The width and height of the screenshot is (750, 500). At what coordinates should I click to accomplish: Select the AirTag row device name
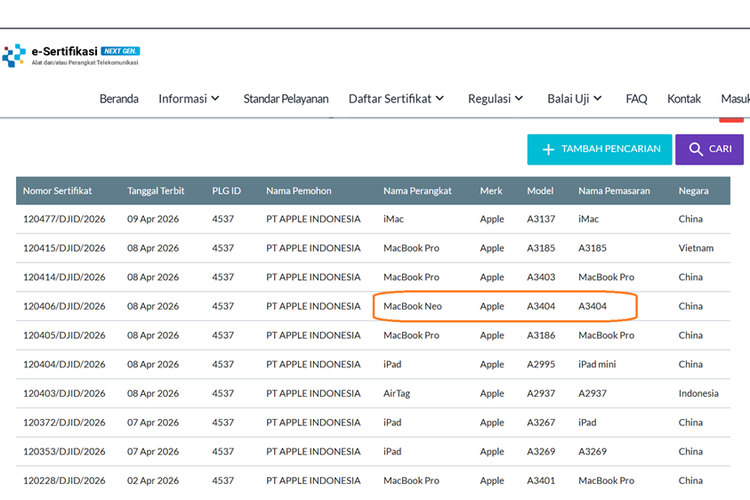click(397, 393)
